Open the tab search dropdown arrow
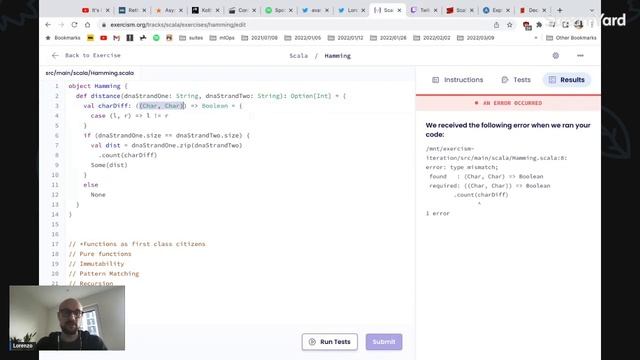 592,10
